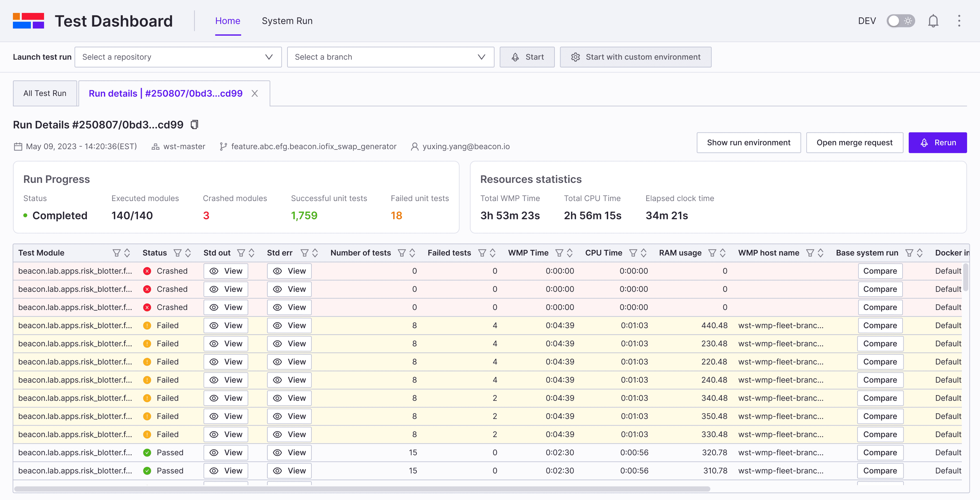Click Show run environment button
980x500 pixels.
pos(748,143)
